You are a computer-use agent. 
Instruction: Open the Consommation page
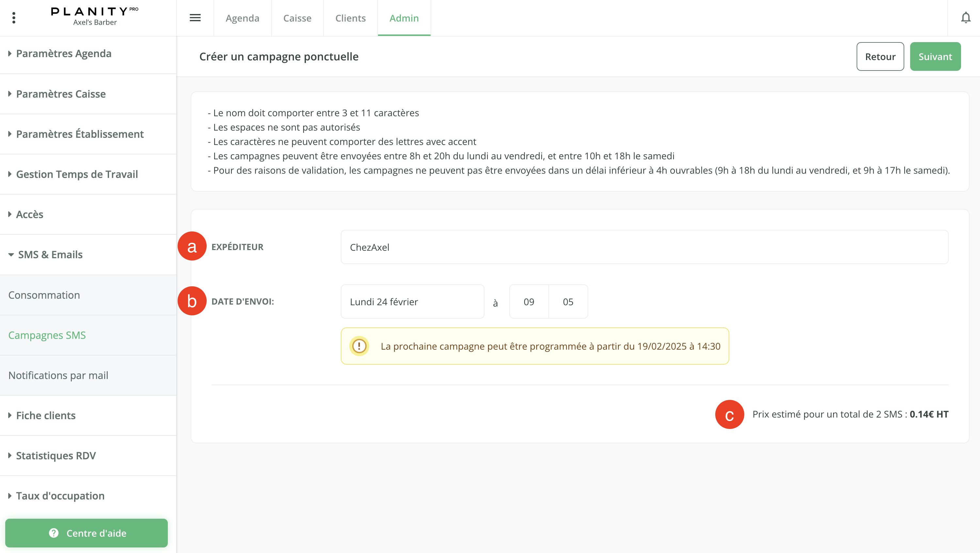click(x=44, y=295)
